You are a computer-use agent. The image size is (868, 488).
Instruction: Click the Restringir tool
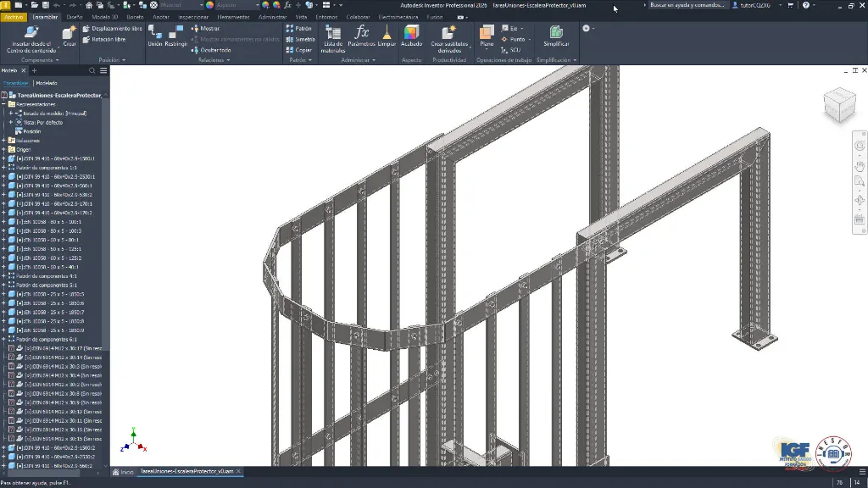point(176,36)
